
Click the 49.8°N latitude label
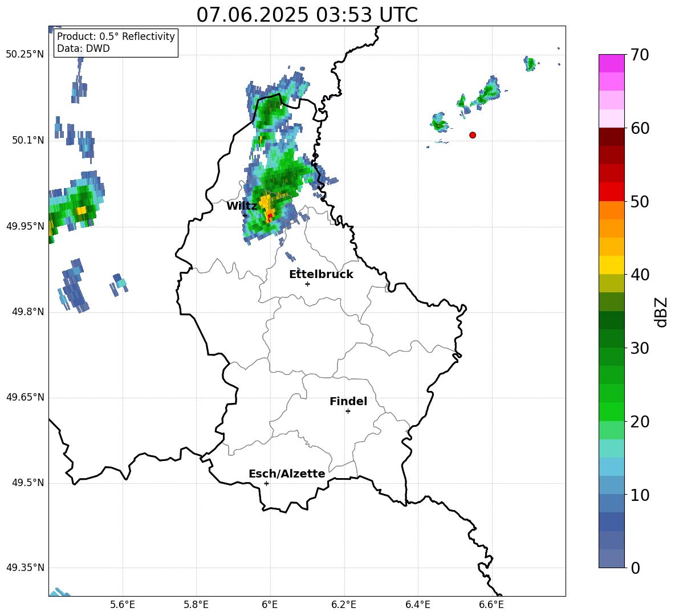pos(28,312)
